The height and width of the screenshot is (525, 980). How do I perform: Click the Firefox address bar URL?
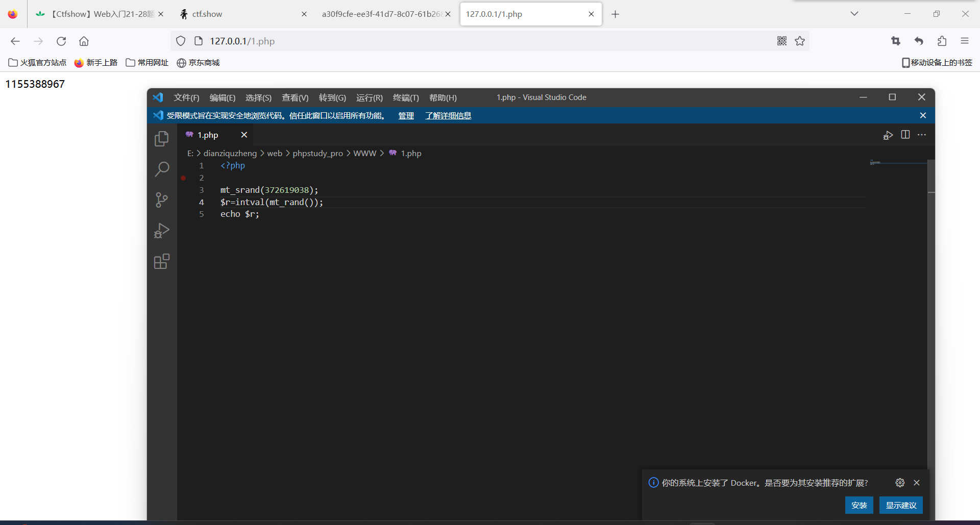coord(242,41)
